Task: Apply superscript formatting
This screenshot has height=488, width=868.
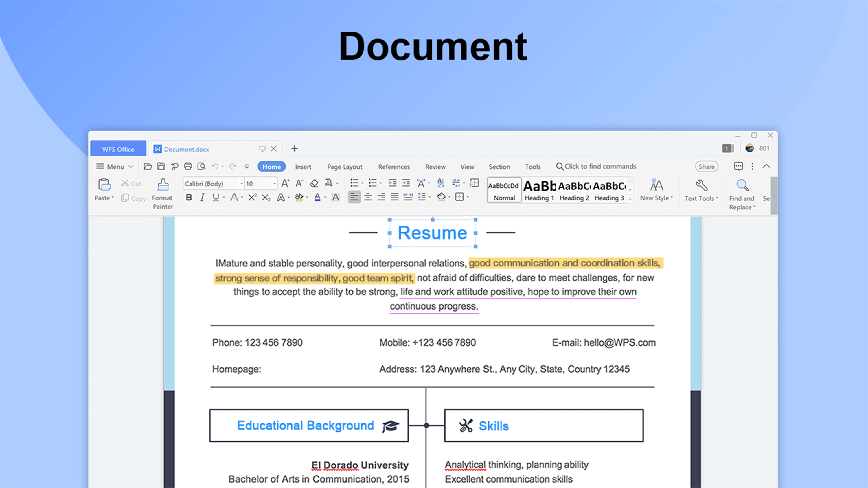Action: pos(252,197)
